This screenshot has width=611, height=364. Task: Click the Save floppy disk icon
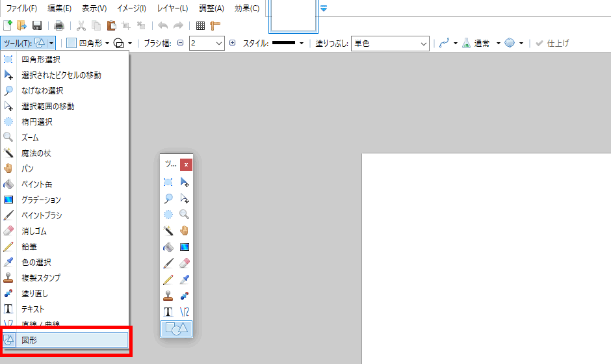tap(37, 26)
